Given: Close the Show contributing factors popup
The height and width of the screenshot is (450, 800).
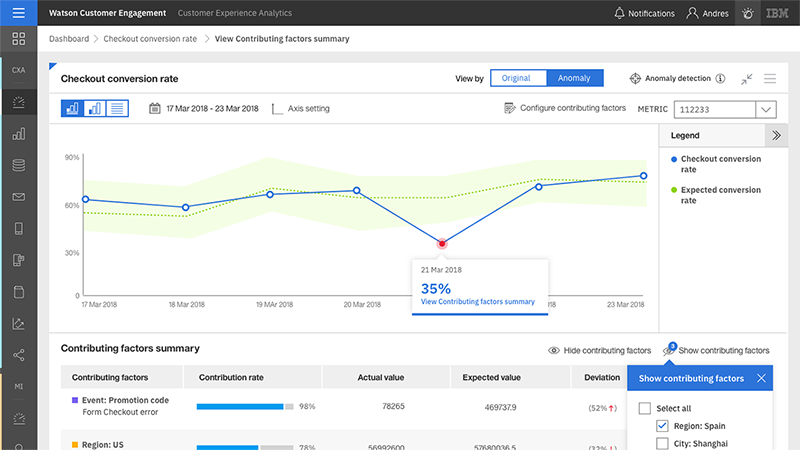Looking at the screenshot, I should point(761,378).
